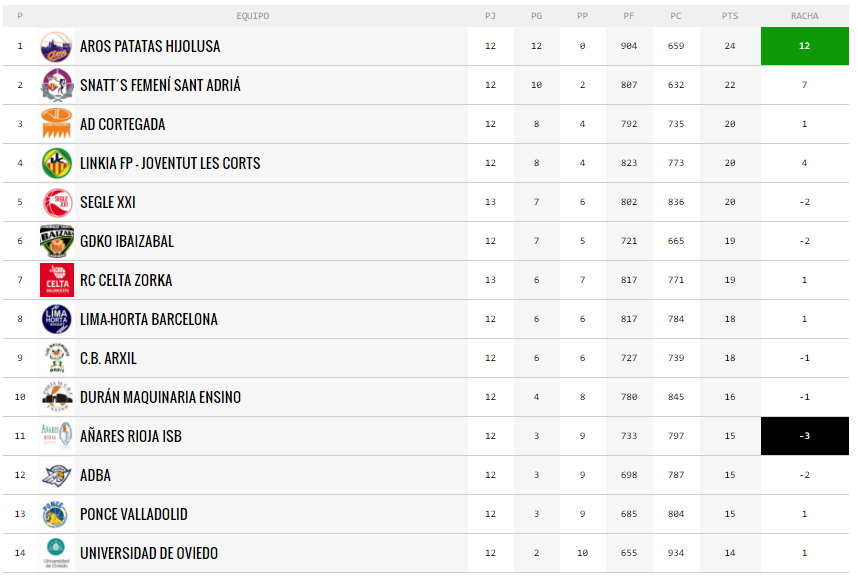Sort by the RACHA column header

[805, 16]
